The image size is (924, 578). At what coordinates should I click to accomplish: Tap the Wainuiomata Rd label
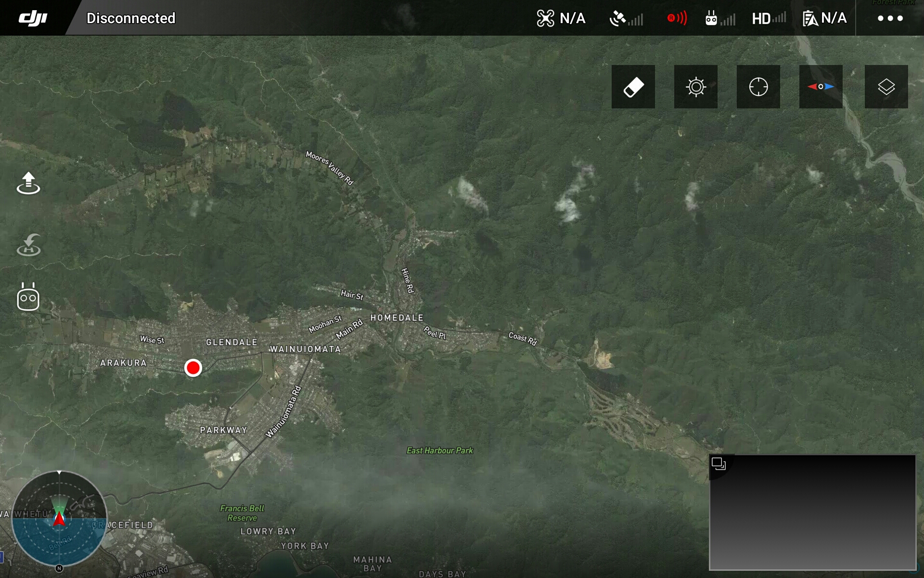tap(283, 412)
